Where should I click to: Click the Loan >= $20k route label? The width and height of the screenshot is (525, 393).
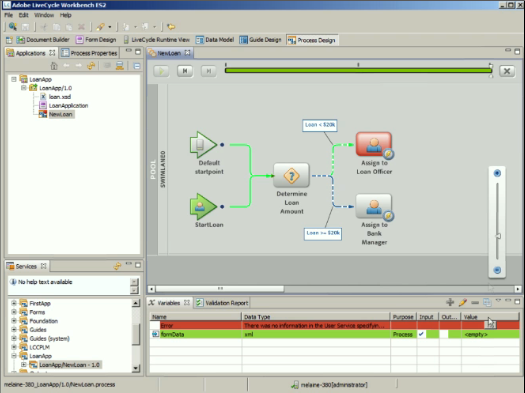pos(323,233)
